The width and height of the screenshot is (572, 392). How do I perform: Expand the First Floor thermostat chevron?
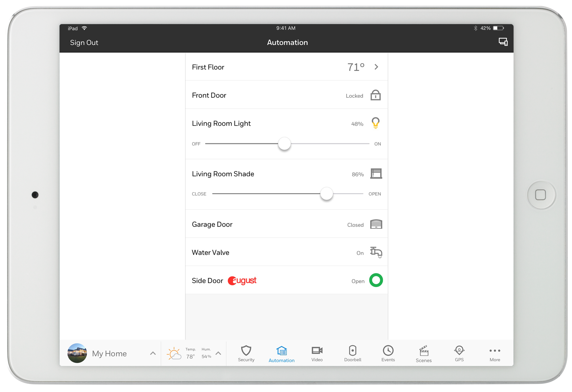coord(376,67)
